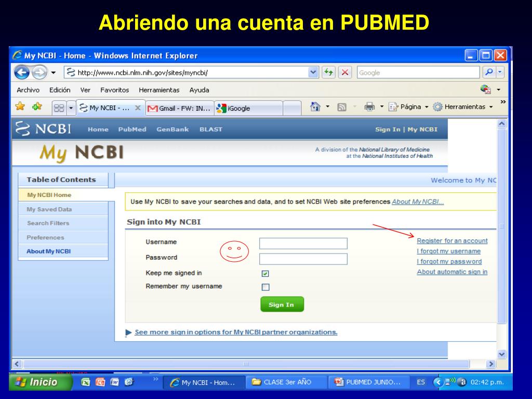The width and height of the screenshot is (532, 399).
Task: Expand the toolbar overflow chevron
Action: (x=503, y=102)
